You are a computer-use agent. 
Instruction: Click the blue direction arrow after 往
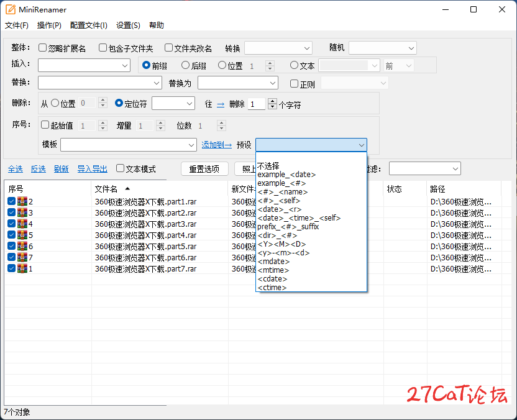tap(221, 104)
